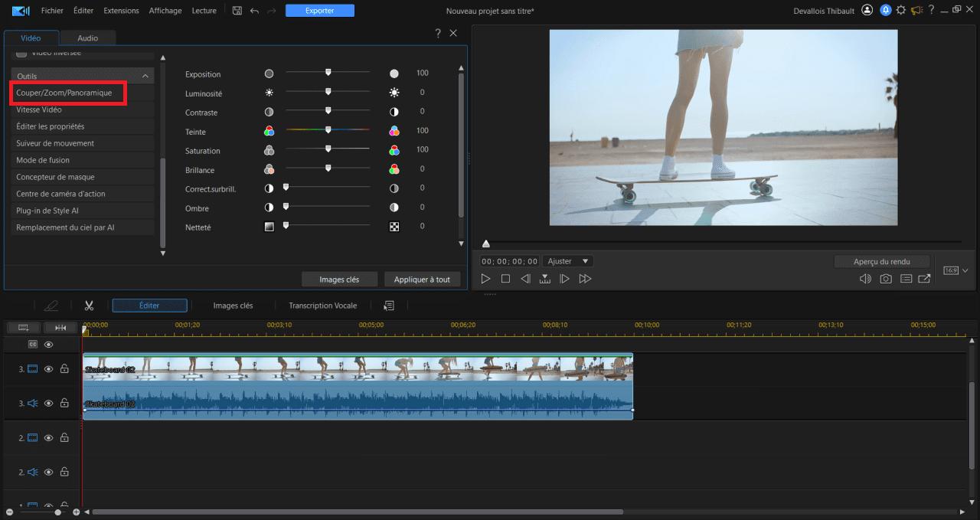Zoom in the timeline with plus icon

pyautogui.click(x=76, y=512)
